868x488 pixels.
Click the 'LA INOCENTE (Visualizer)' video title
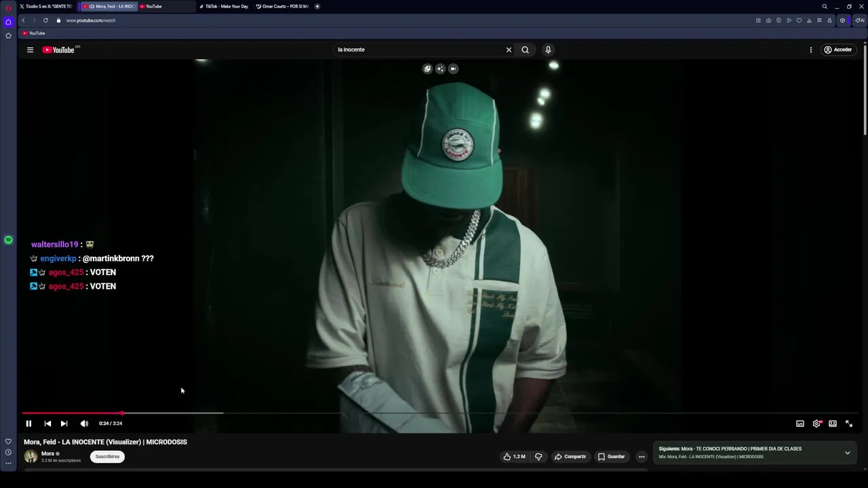105,442
